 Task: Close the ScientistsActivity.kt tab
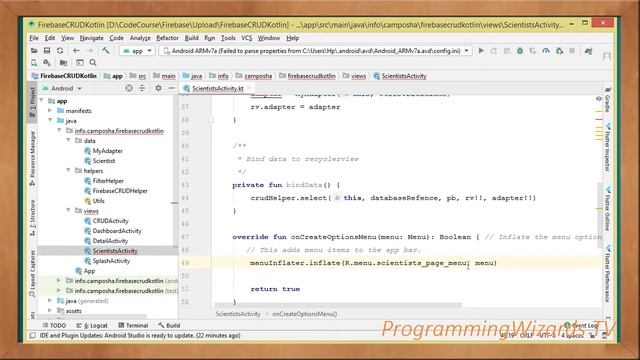249,88
